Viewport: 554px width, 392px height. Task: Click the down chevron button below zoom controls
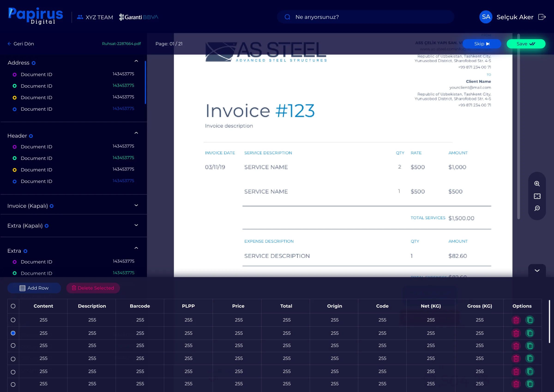[x=537, y=270]
